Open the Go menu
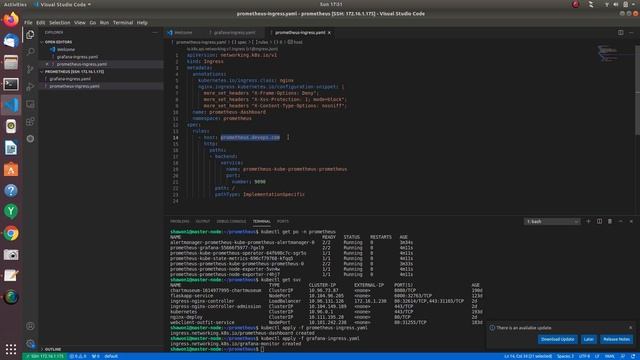Image resolution: width=640 pixels, height=360 pixels. (x=93, y=22)
